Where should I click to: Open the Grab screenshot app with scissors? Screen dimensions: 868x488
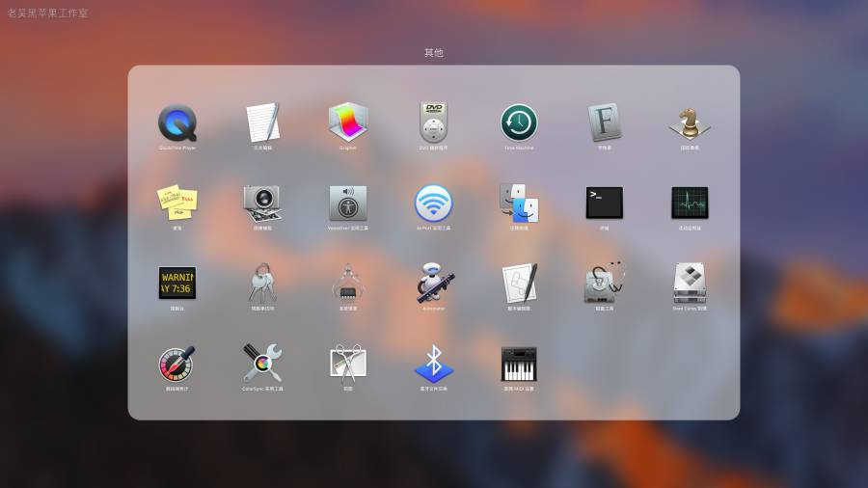pos(347,363)
